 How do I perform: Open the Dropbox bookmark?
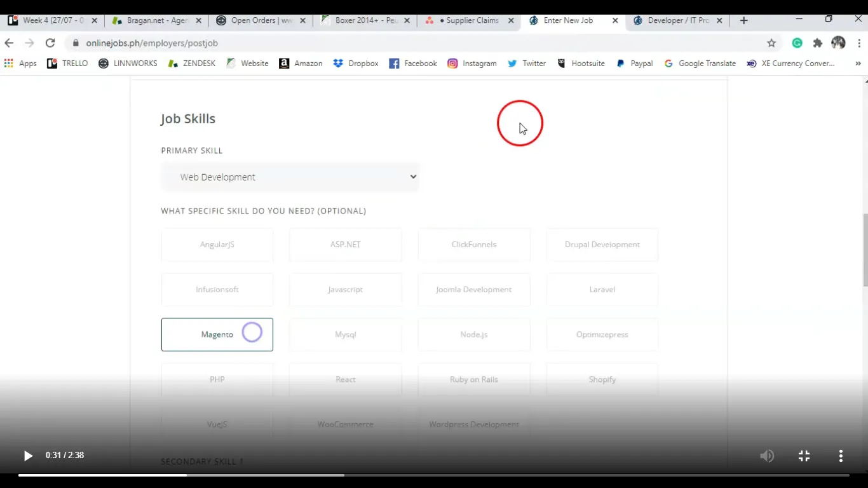click(356, 64)
